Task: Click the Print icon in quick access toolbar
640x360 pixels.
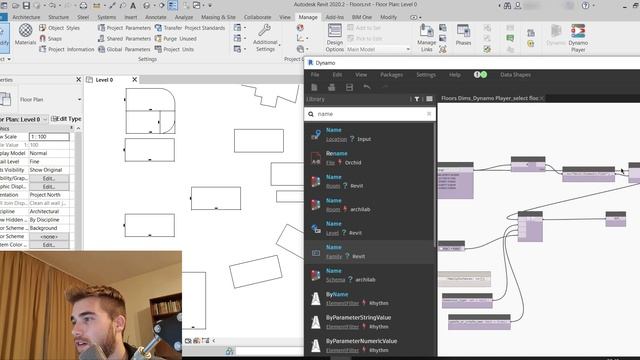Action: [83, 5]
